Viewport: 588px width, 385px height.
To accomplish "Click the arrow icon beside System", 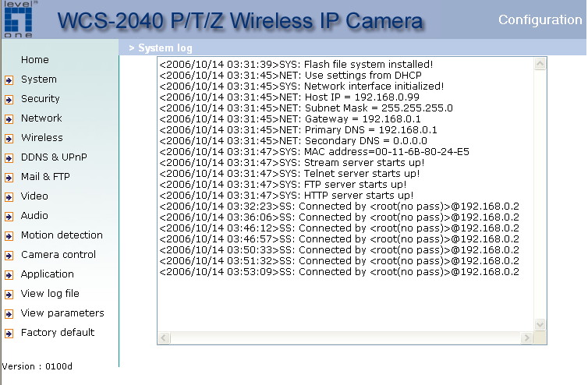I will pyautogui.click(x=9, y=79).
